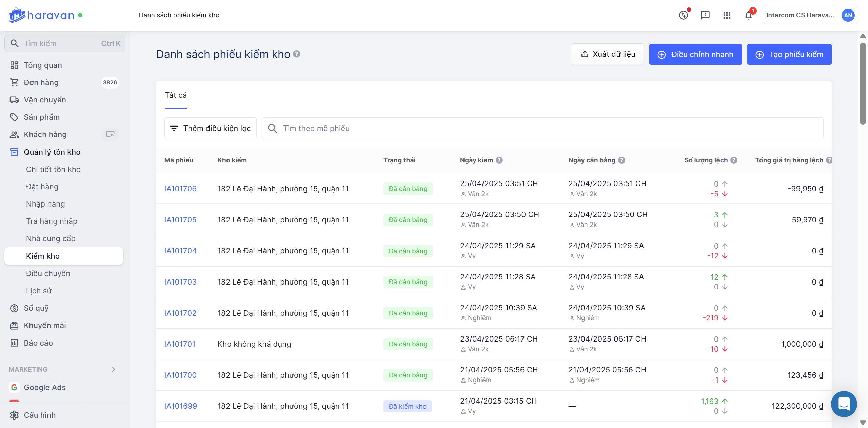Viewport: 868px width, 428px height.
Task: Open the chat feedback icon in header
Action: [x=705, y=15]
